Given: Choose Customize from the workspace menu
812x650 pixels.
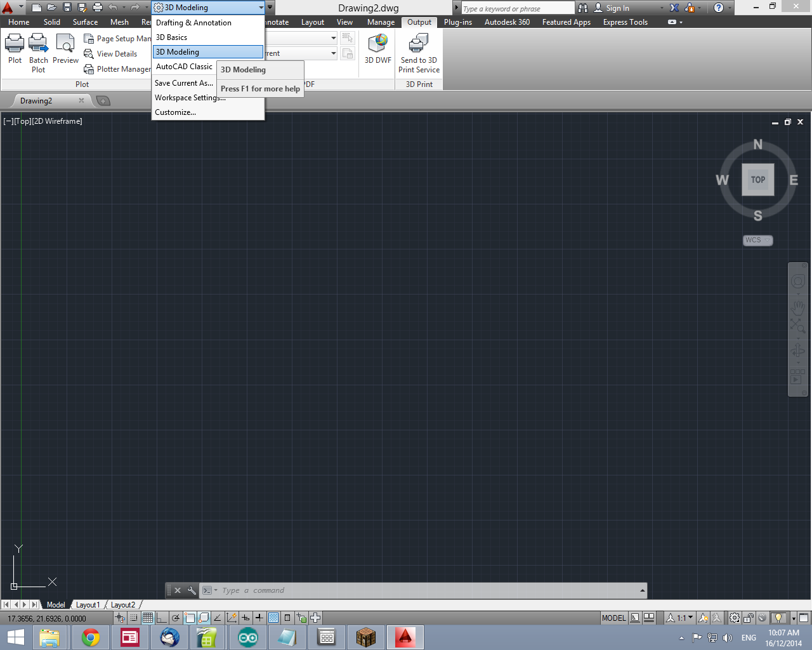Looking at the screenshot, I should click(175, 112).
